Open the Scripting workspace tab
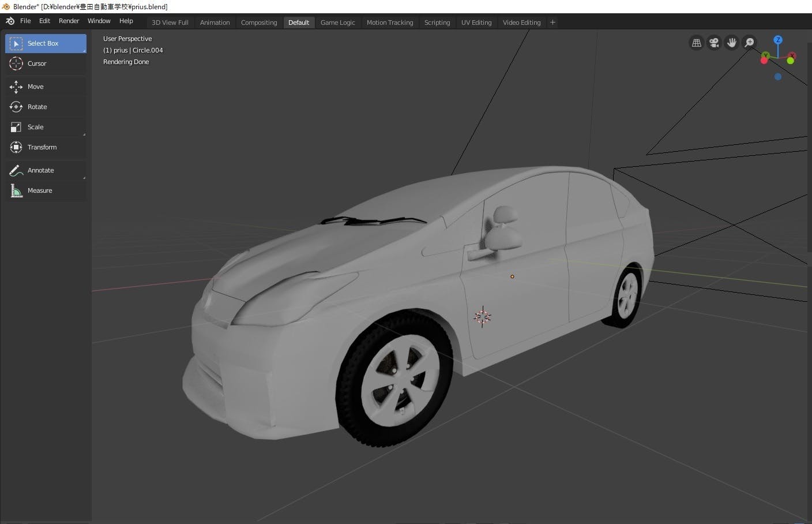This screenshot has height=524, width=812. (437, 23)
